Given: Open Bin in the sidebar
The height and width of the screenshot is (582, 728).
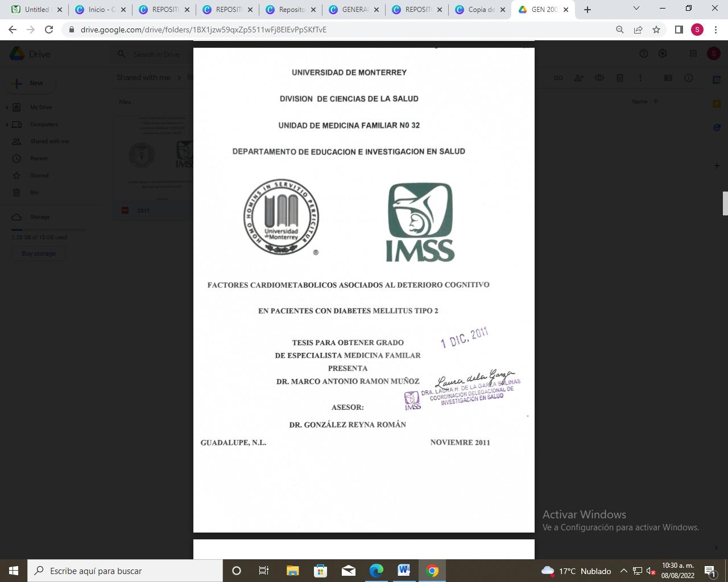Looking at the screenshot, I should click(x=34, y=193).
